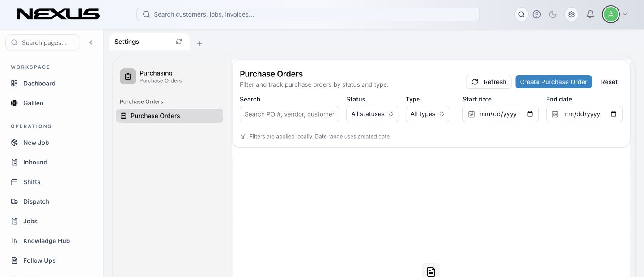This screenshot has height=277, width=644.
Task: Click the Dispatch truck icon
Action: 14,201
